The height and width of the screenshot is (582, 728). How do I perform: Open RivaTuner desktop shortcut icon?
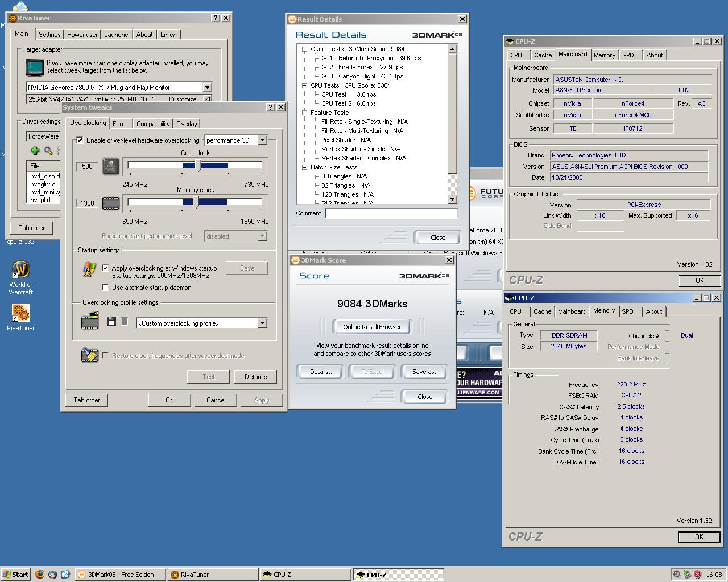tap(20, 318)
